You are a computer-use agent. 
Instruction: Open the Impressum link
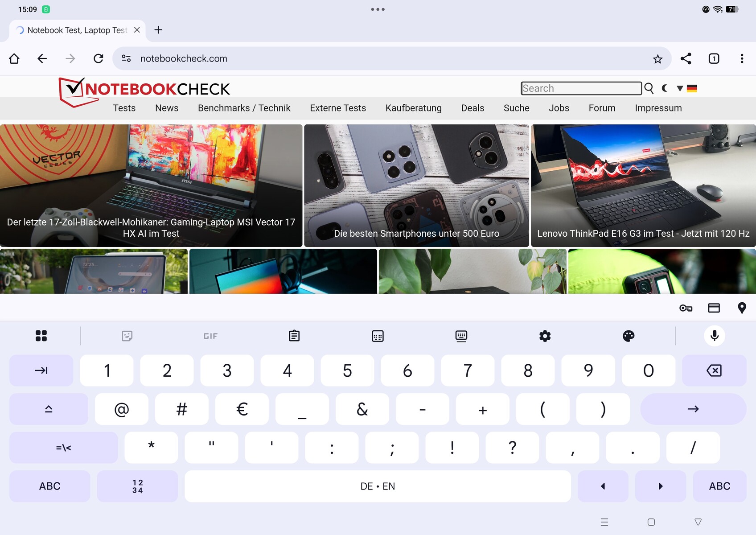coord(658,108)
